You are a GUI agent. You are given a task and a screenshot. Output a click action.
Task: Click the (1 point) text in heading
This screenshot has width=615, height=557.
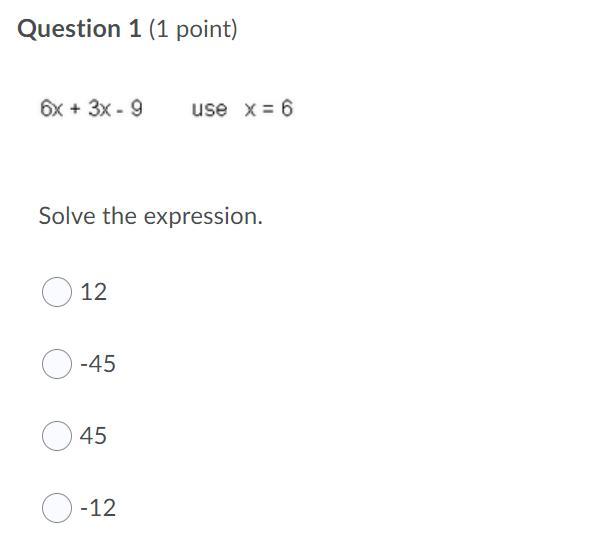[x=193, y=30]
